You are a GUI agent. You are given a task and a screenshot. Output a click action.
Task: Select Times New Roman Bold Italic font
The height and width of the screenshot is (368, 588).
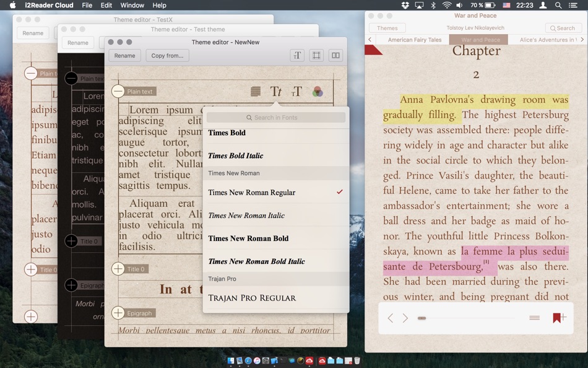pyautogui.click(x=276, y=261)
